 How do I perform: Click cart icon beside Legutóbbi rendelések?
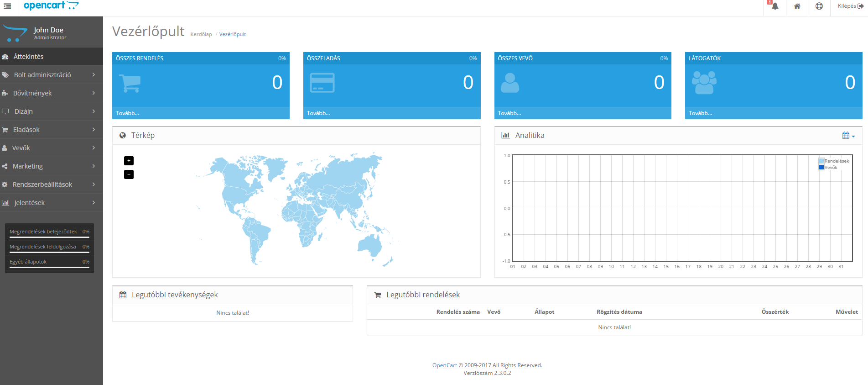point(378,295)
